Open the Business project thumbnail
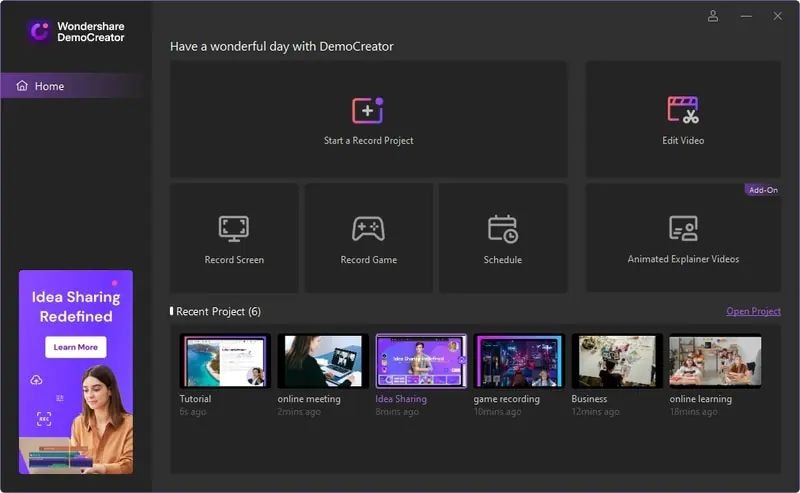Screen dimensions: 800x493 tap(617, 361)
